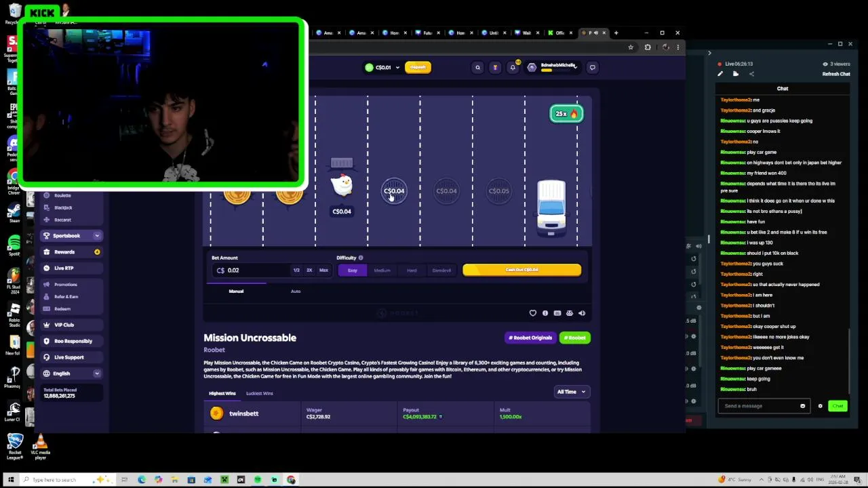This screenshot has width=868, height=488.
Task: Favorite the game with the heart icon
Action: [532, 313]
